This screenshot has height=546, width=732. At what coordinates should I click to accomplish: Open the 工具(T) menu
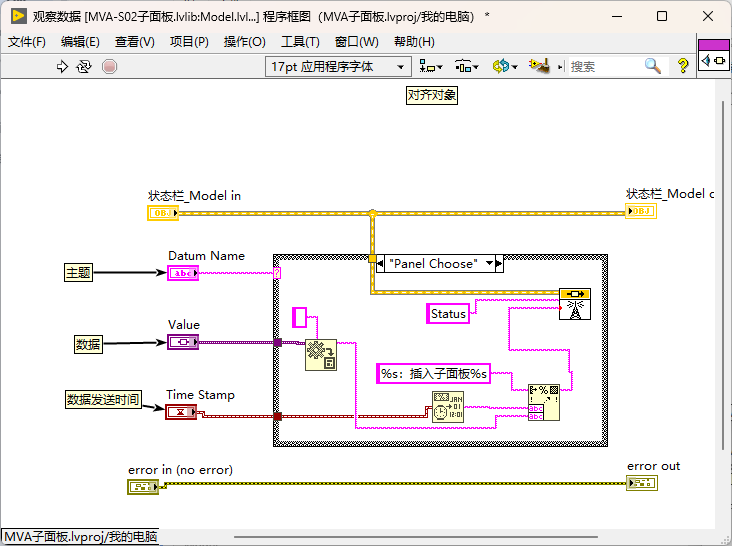tap(300, 42)
